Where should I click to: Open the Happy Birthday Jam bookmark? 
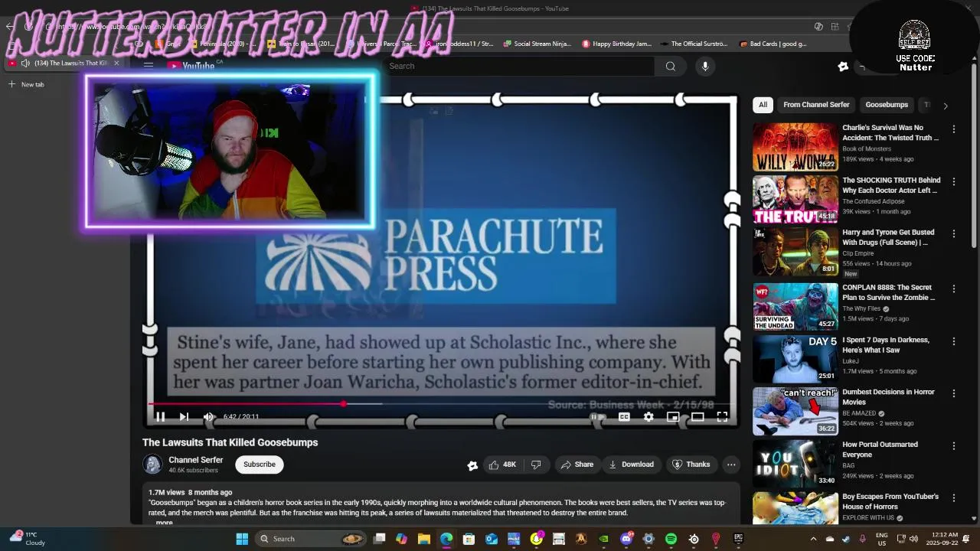pos(616,44)
